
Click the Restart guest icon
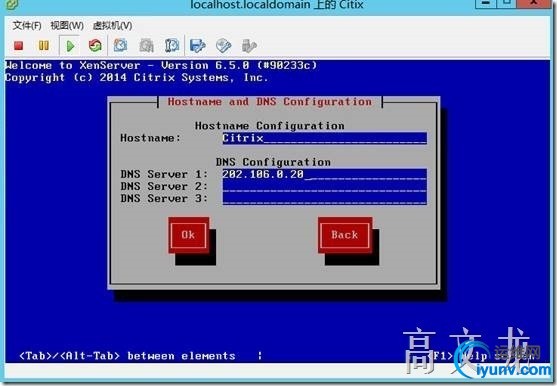coord(95,45)
